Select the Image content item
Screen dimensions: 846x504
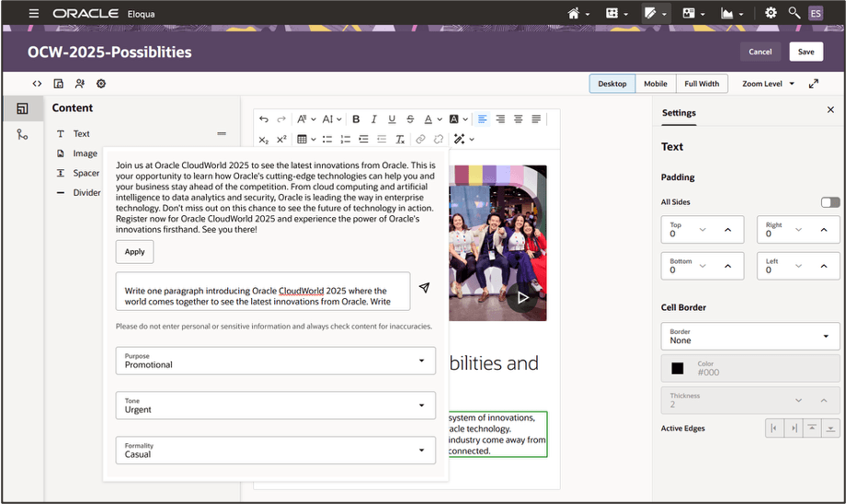coord(85,154)
